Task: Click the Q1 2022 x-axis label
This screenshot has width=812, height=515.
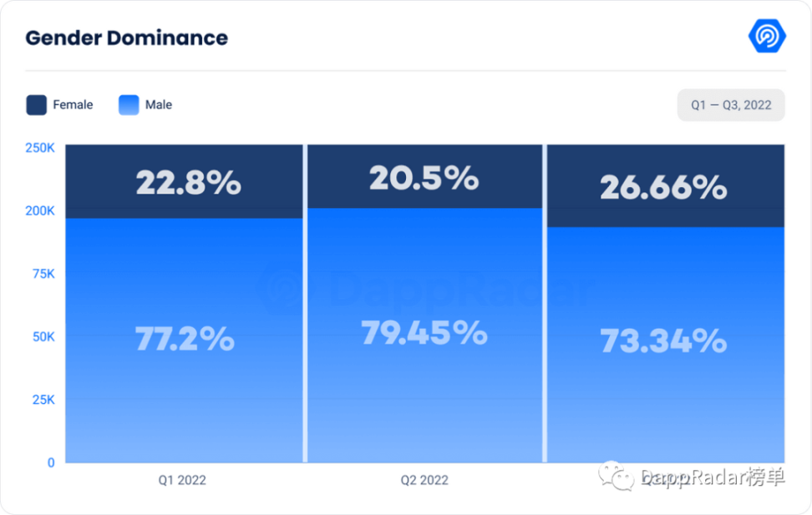Action: 182,480
